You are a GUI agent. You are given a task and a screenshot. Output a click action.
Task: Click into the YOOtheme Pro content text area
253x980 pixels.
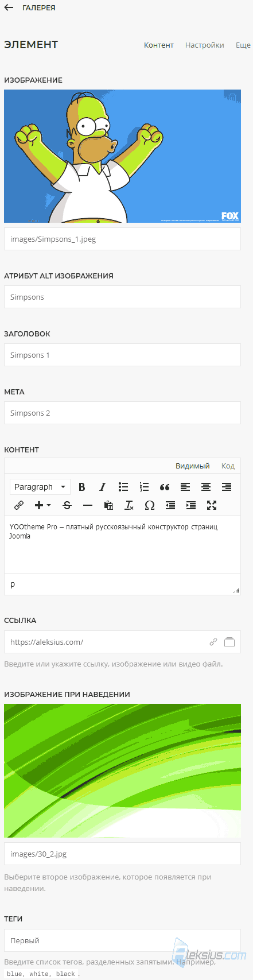tap(122, 545)
